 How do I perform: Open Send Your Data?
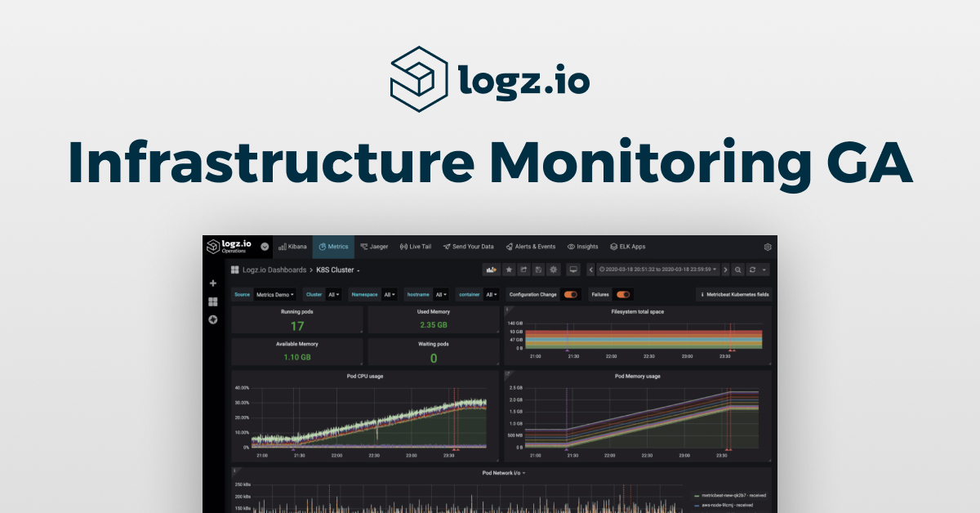point(468,247)
